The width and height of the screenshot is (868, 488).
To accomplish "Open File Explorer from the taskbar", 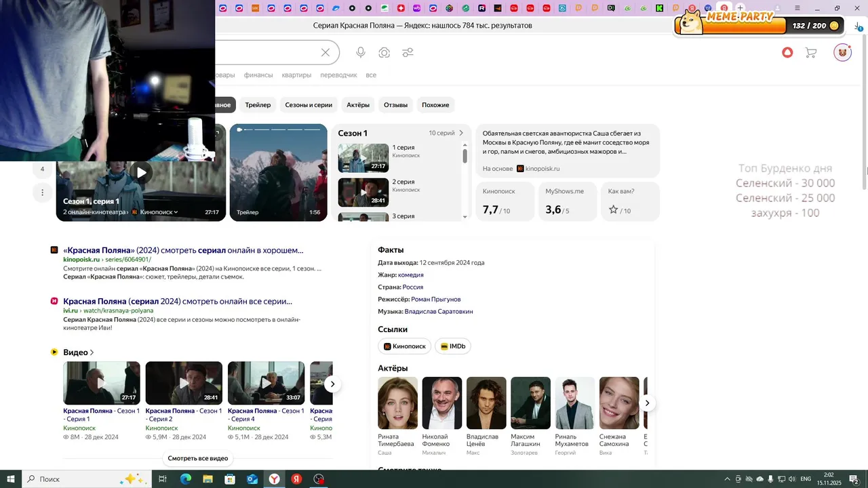I will point(208,479).
